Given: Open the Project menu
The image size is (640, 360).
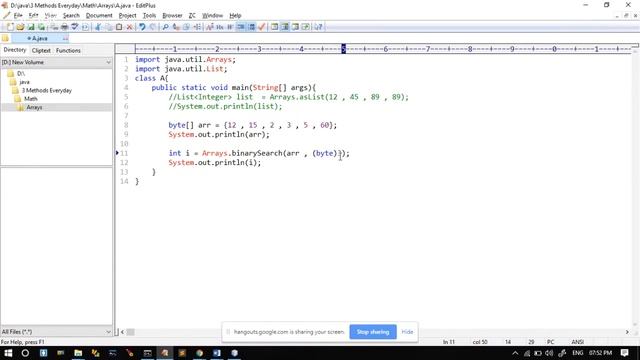Looking at the screenshot, I should 127,16.
